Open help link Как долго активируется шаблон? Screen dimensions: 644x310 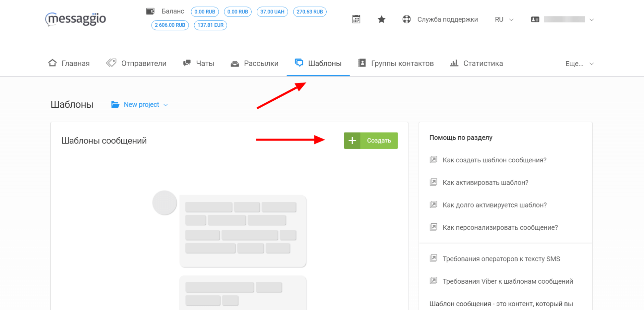[495, 205]
